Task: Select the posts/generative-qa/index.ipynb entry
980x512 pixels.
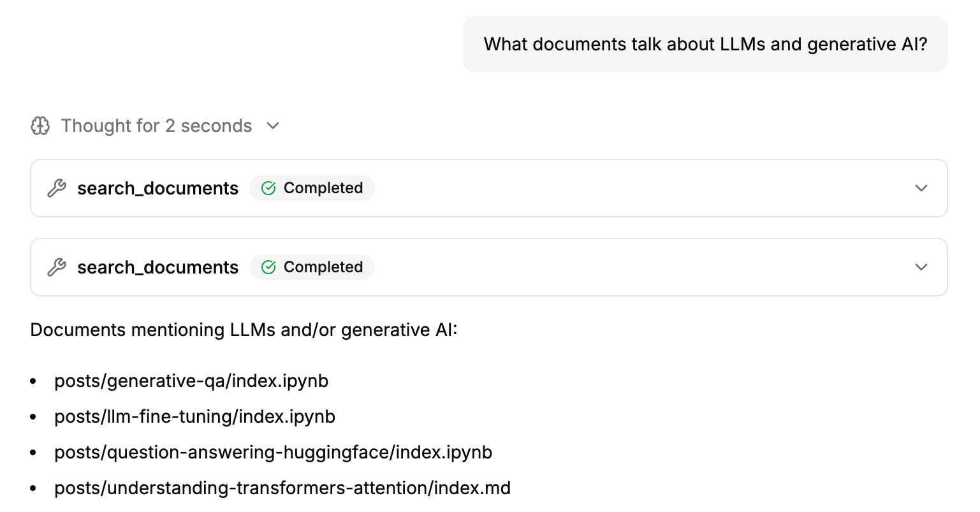Action: [x=191, y=381]
